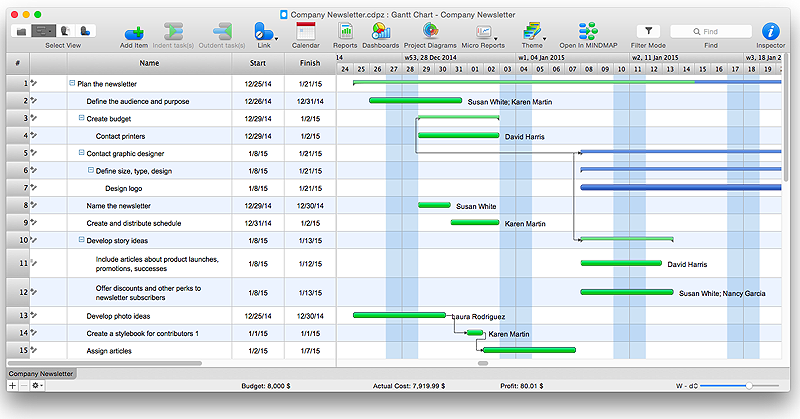Click the Assign articles Gantt bar
Image resolution: width=800 pixels, height=419 pixels.
pos(529,350)
